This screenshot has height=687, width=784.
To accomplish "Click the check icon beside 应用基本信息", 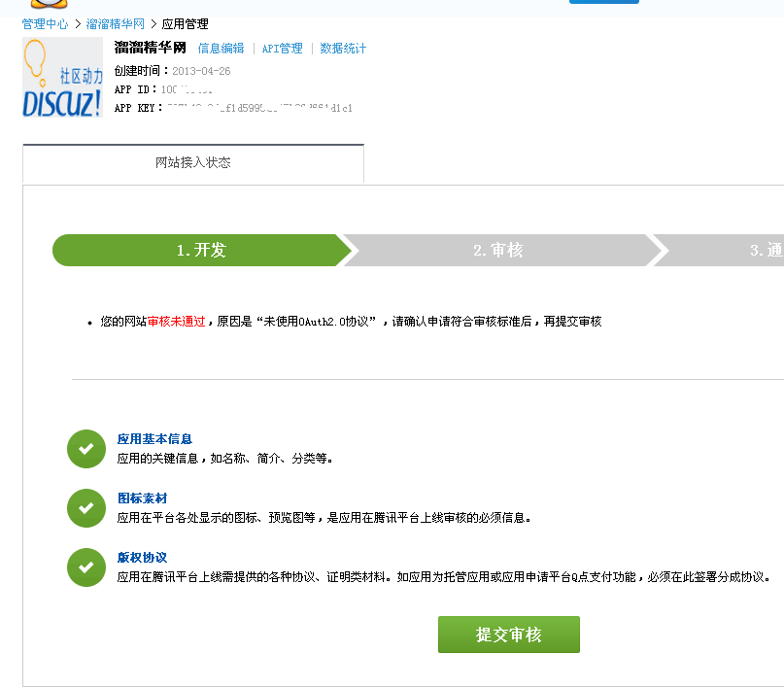I will [x=86, y=449].
